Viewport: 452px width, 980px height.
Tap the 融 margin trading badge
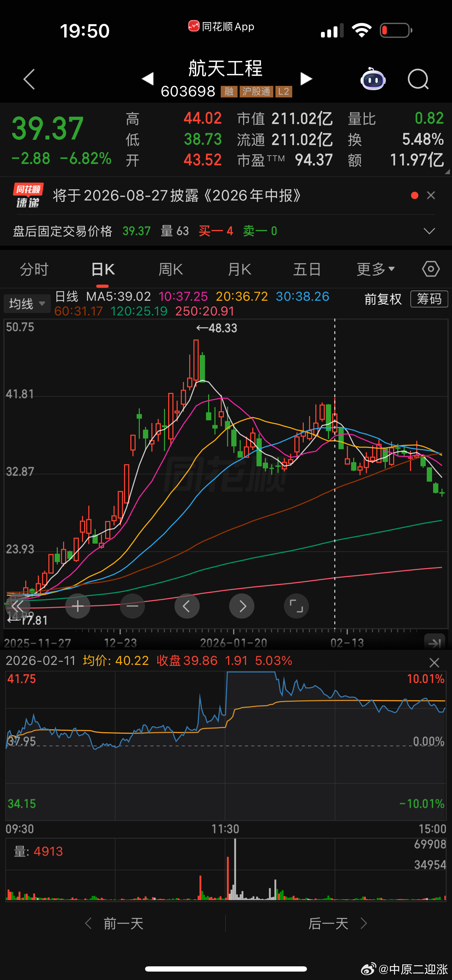(x=229, y=91)
